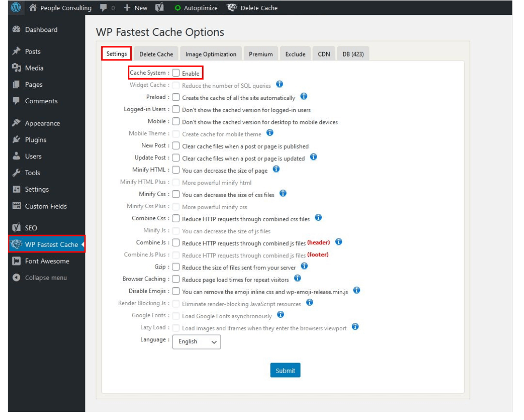The width and height of the screenshot is (524, 420).
Task: Click the plus icon for New
Action: [x=127, y=7]
